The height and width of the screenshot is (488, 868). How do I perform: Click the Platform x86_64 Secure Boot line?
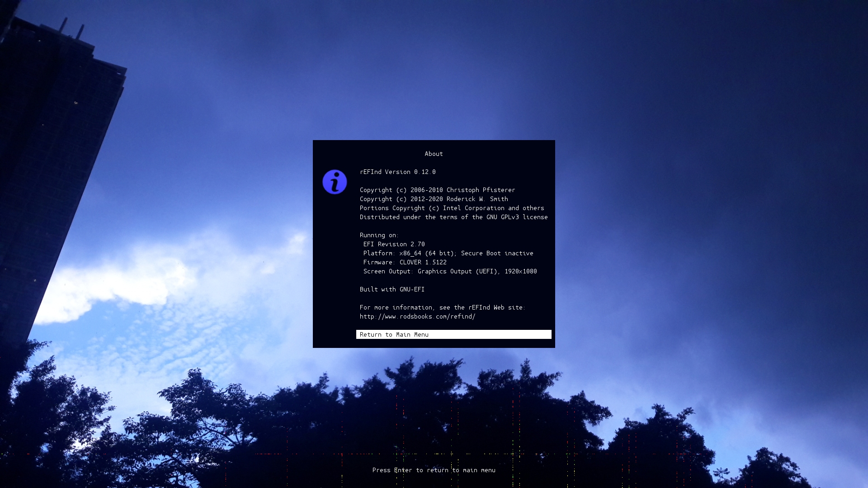[448, 253]
